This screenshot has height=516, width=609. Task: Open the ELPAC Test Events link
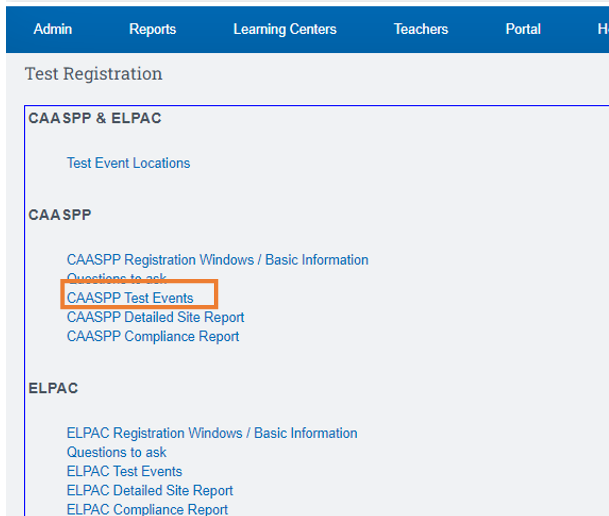(124, 471)
